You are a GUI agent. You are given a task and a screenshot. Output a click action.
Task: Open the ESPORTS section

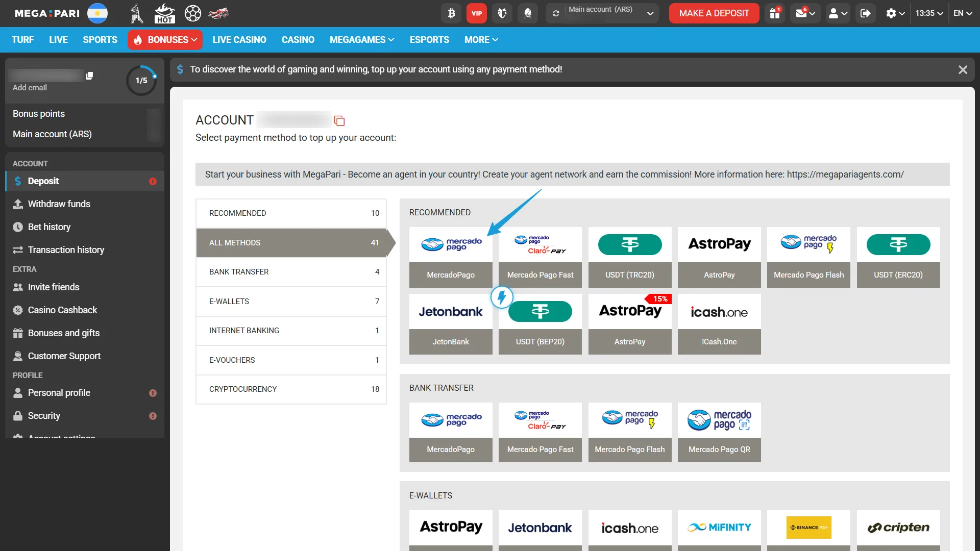pyautogui.click(x=429, y=40)
